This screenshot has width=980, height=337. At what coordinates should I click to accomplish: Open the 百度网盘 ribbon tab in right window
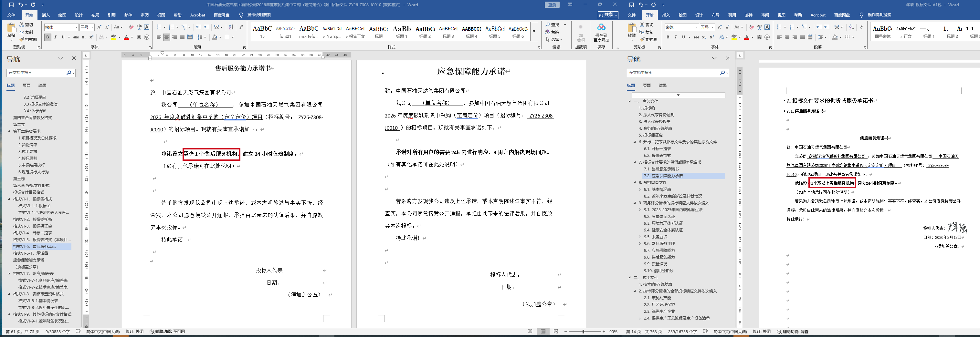(841, 15)
